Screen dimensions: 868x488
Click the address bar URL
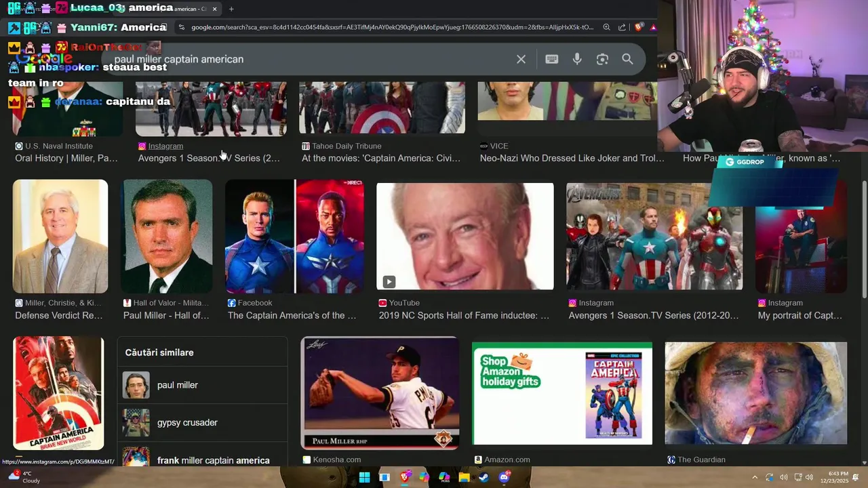pyautogui.click(x=392, y=27)
